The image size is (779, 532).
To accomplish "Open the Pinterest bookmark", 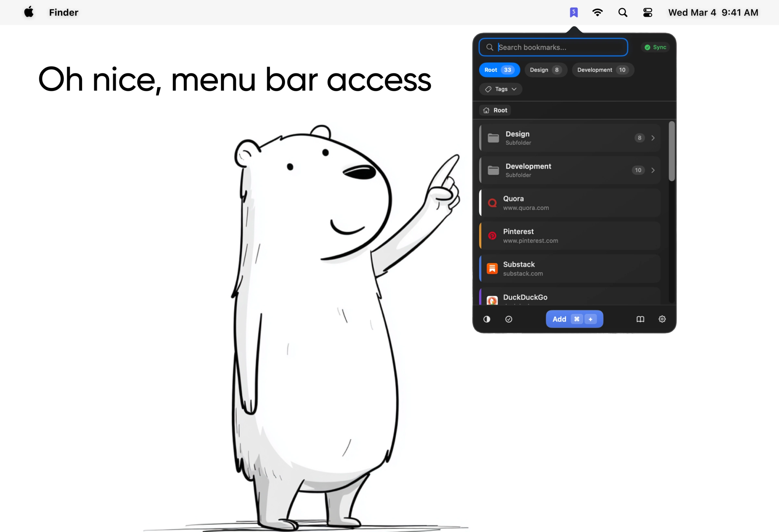I will click(x=570, y=236).
